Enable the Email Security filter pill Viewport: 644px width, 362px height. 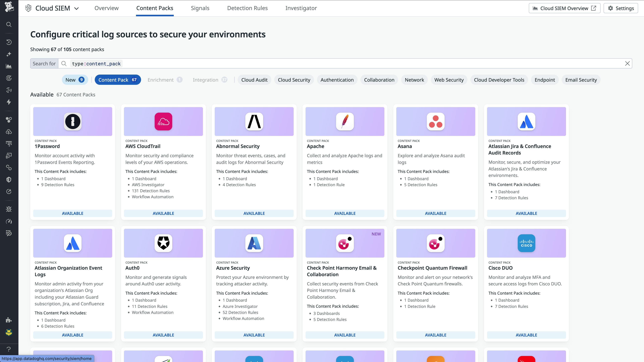click(x=580, y=80)
